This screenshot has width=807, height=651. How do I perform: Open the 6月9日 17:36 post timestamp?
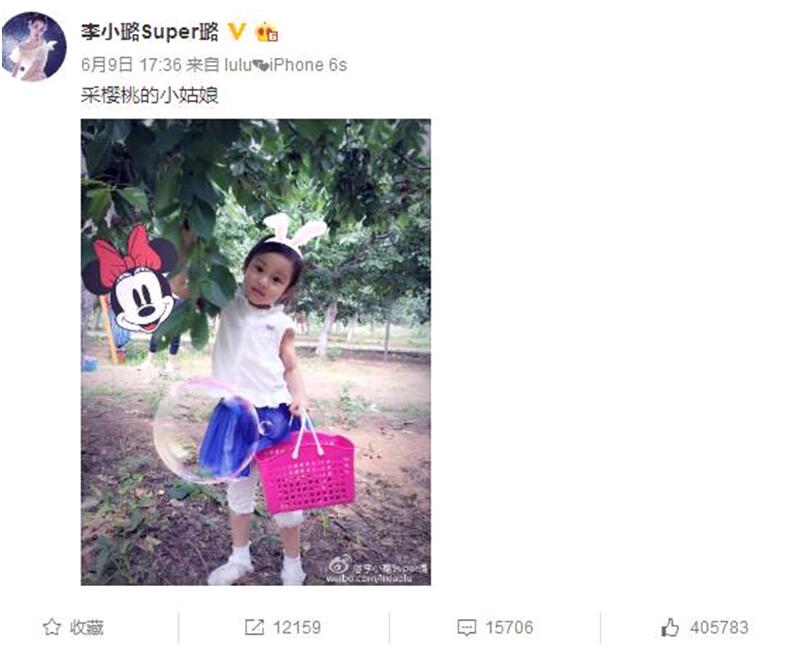point(131,65)
